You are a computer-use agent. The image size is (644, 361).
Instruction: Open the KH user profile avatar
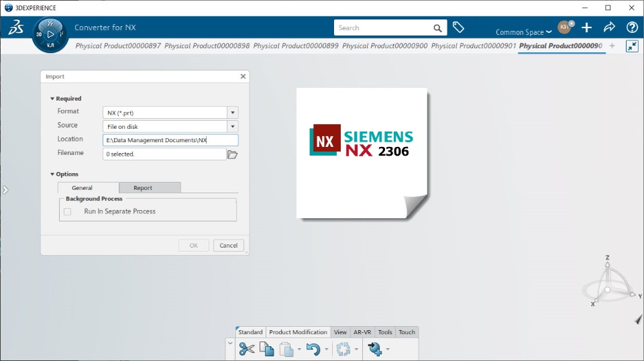[565, 27]
